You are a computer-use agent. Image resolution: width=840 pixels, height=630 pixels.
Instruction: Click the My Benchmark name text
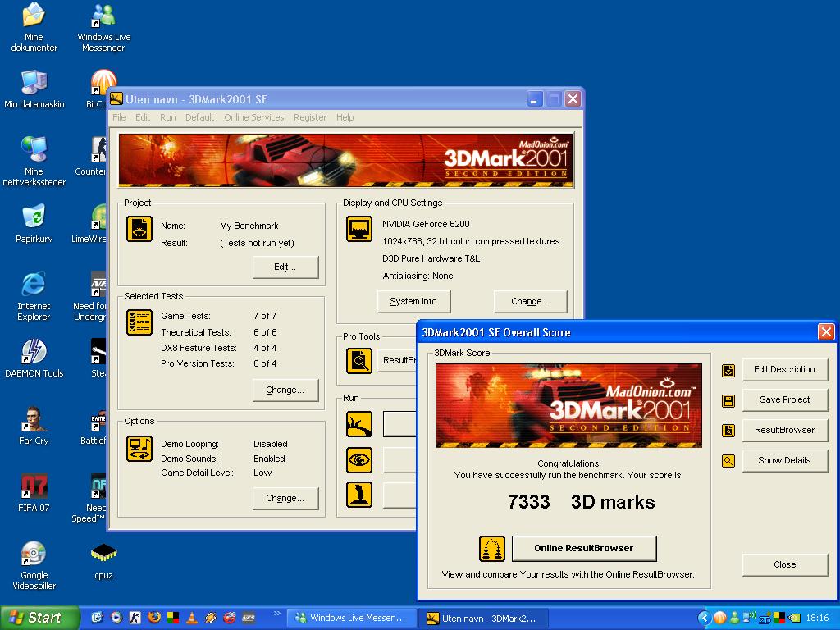(249, 226)
